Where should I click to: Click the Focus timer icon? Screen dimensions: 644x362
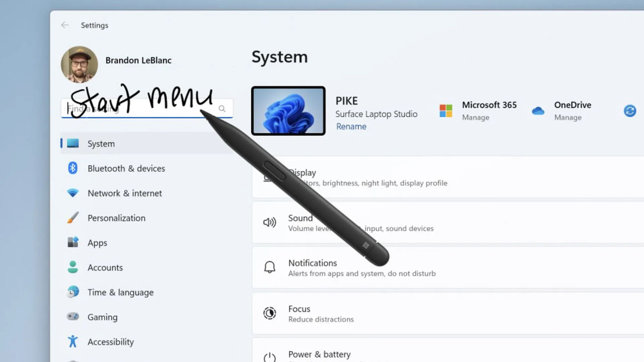click(270, 313)
